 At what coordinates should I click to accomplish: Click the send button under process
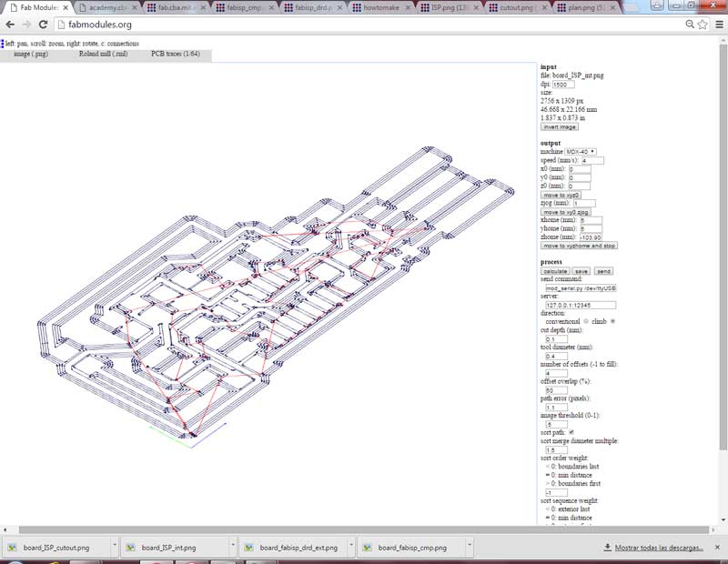[603, 271]
